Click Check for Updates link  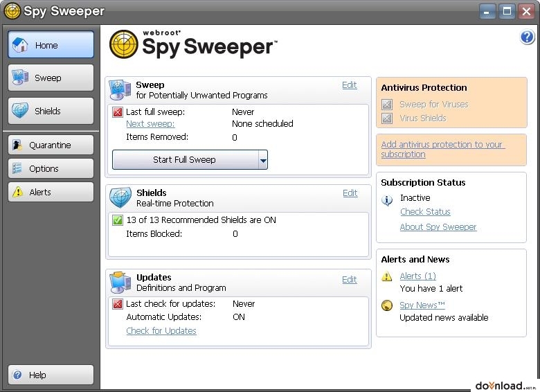[161, 330]
